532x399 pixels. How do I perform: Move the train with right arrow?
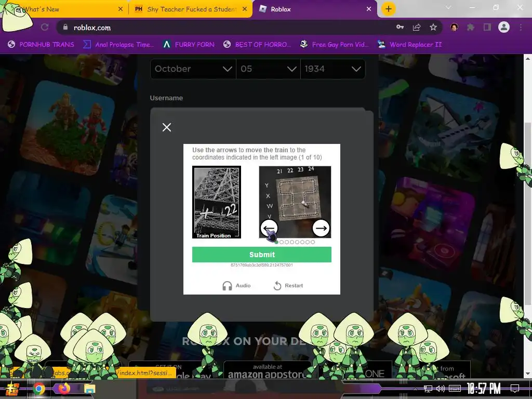(x=321, y=228)
